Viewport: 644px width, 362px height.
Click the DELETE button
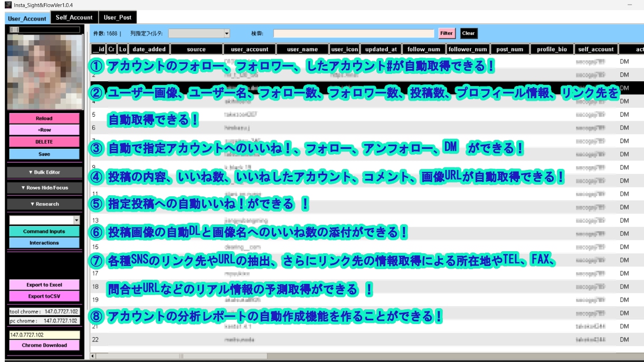click(44, 142)
